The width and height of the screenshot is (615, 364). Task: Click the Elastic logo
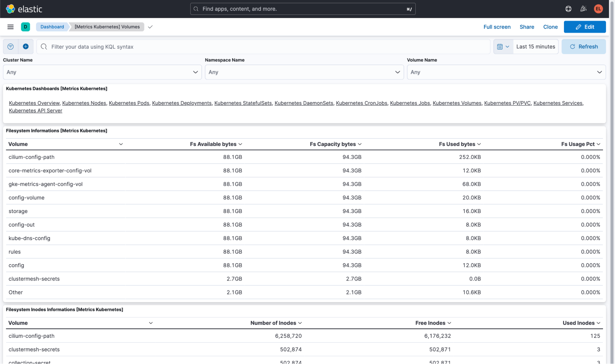click(24, 9)
